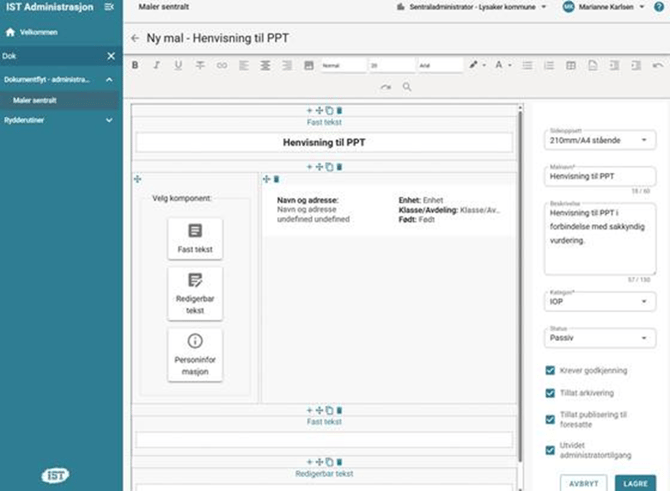Click the Malnavn input field
Screen dimensions: 670x491
599,175
